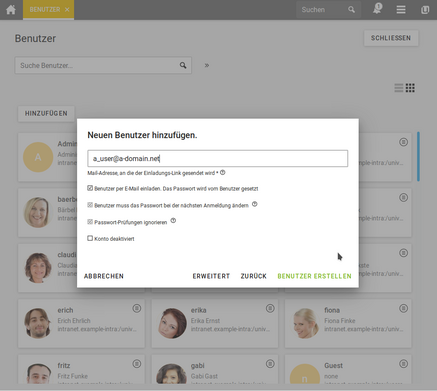The width and height of the screenshot is (437, 391).
Task: Click the top bar search magnifier
Action: (351, 10)
